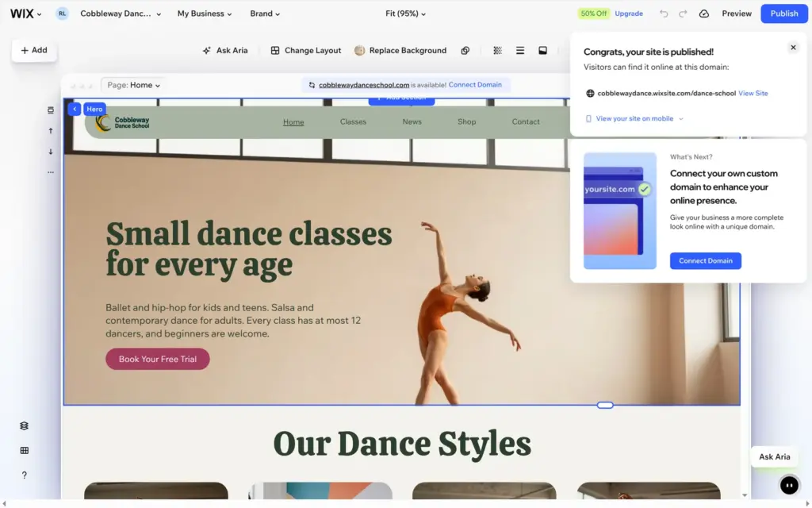Screen dimensions: 812x508
Task: Click the cloud save status icon
Action: [704, 14]
